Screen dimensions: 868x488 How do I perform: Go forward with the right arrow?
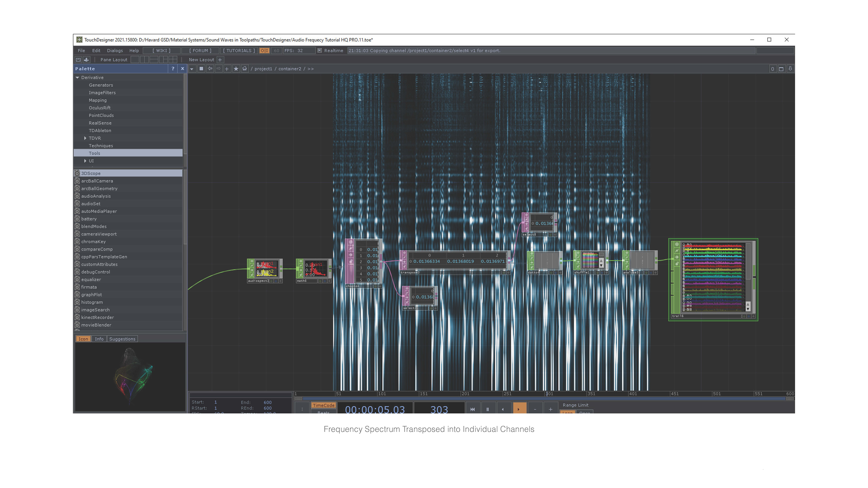point(218,69)
